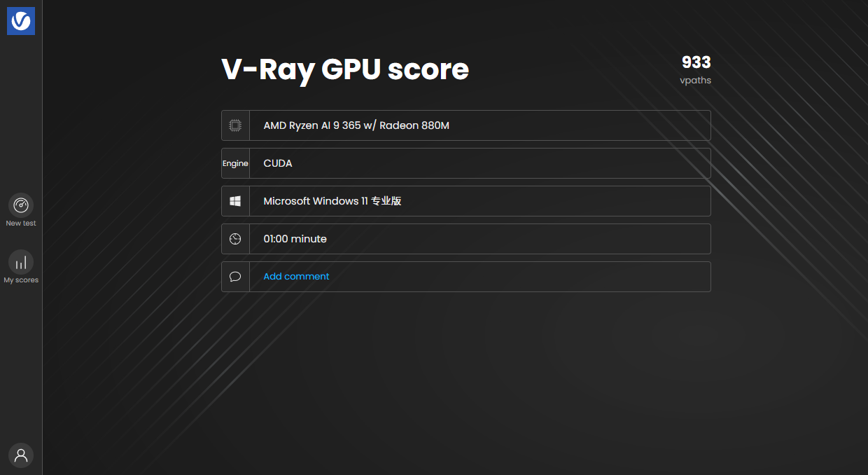Select the CUDA engine text
This screenshot has height=475, width=868.
click(x=278, y=163)
